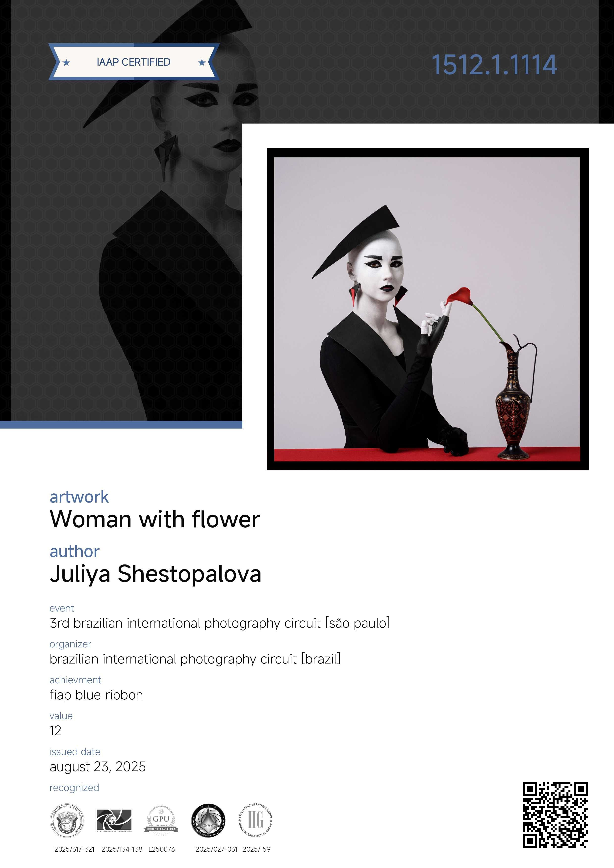This screenshot has width=614, height=868.
Task: Click the organizer name text
Action: [x=195, y=659]
